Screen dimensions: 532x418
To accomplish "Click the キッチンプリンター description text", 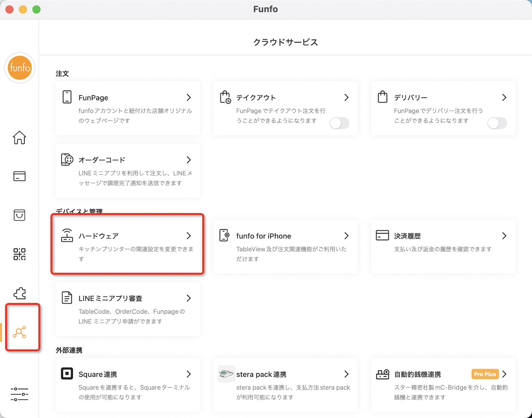I will coord(136,254).
